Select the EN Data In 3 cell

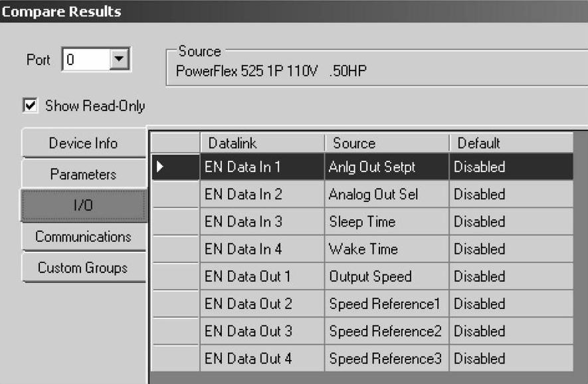(262, 221)
